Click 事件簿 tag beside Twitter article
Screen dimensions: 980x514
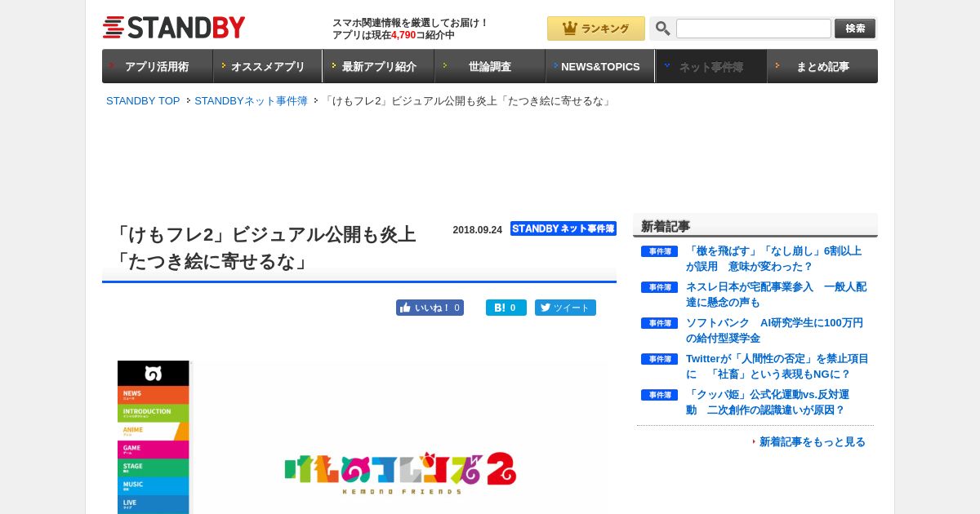point(659,359)
